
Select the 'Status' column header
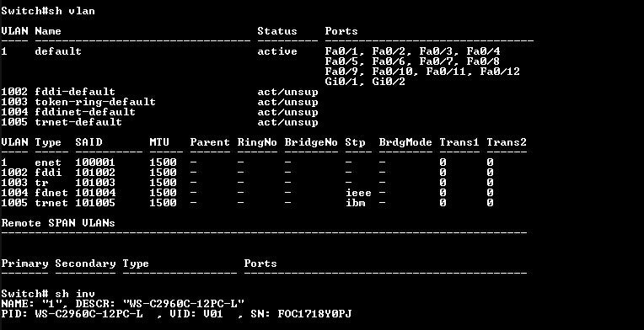tap(276, 31)
